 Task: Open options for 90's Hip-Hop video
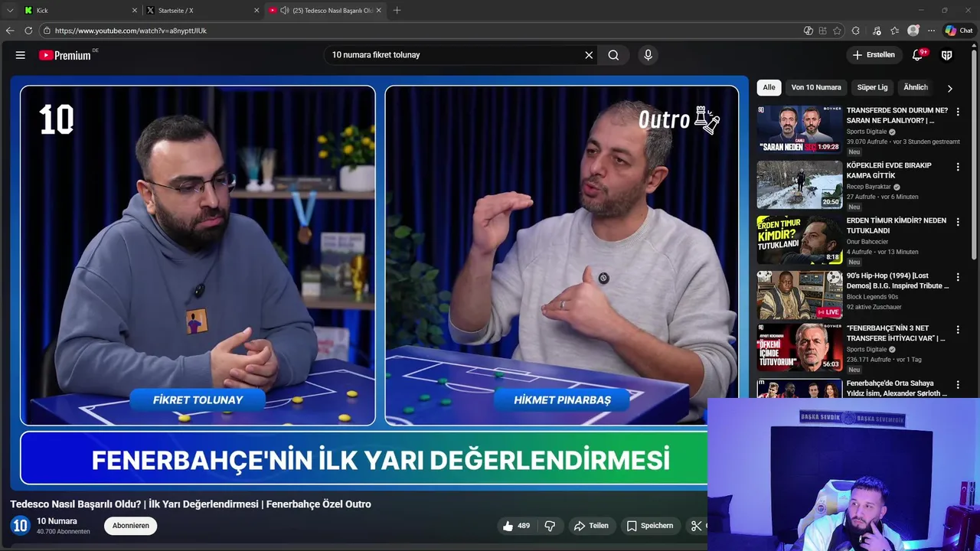tap(958, 277)
